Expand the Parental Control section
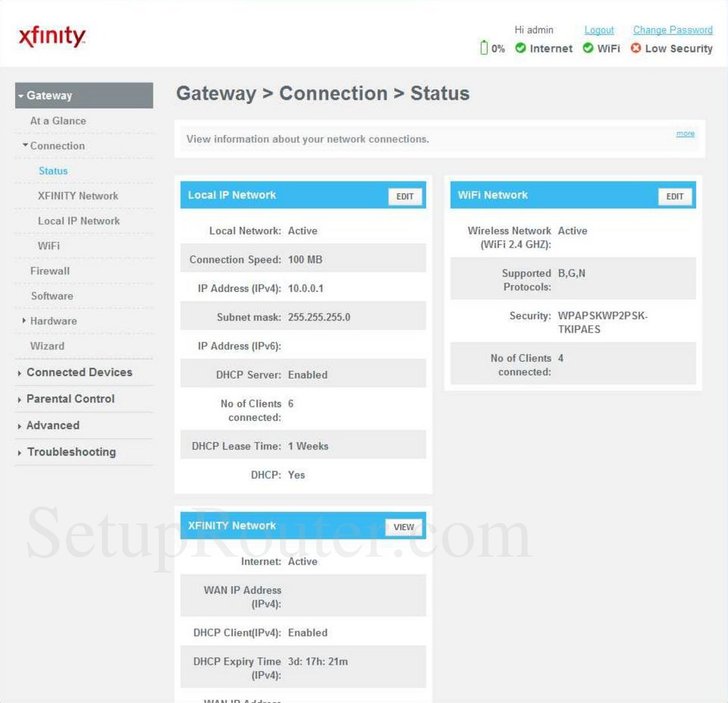This screenshot has height=703, width=728. coord(70,398)
